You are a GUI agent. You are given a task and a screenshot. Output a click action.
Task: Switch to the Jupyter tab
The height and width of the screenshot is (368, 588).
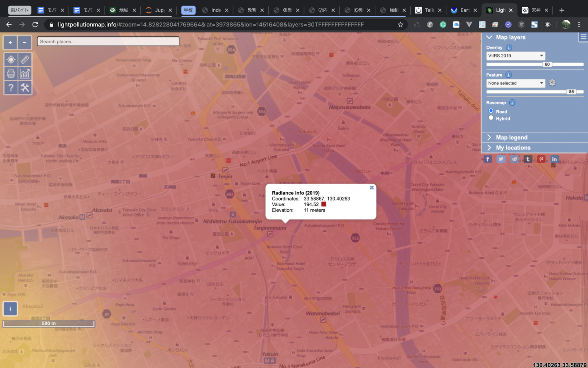(159, 10)
